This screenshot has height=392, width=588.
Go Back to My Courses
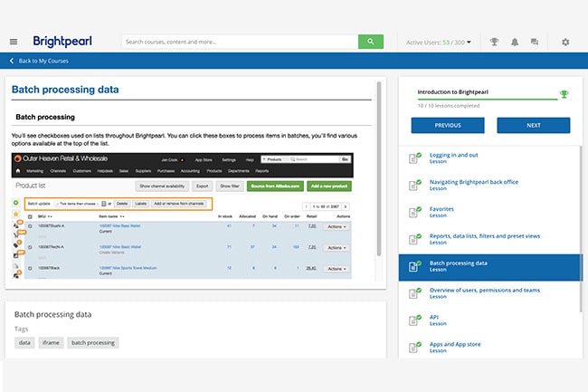(x=43, y=61)
